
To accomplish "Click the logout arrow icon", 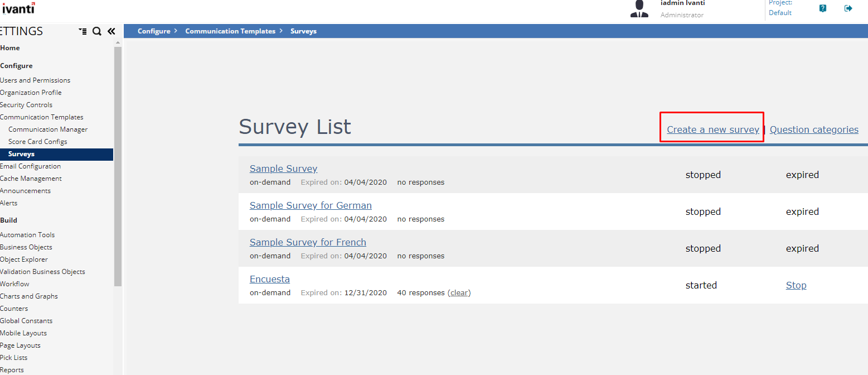I will (848, 8).
